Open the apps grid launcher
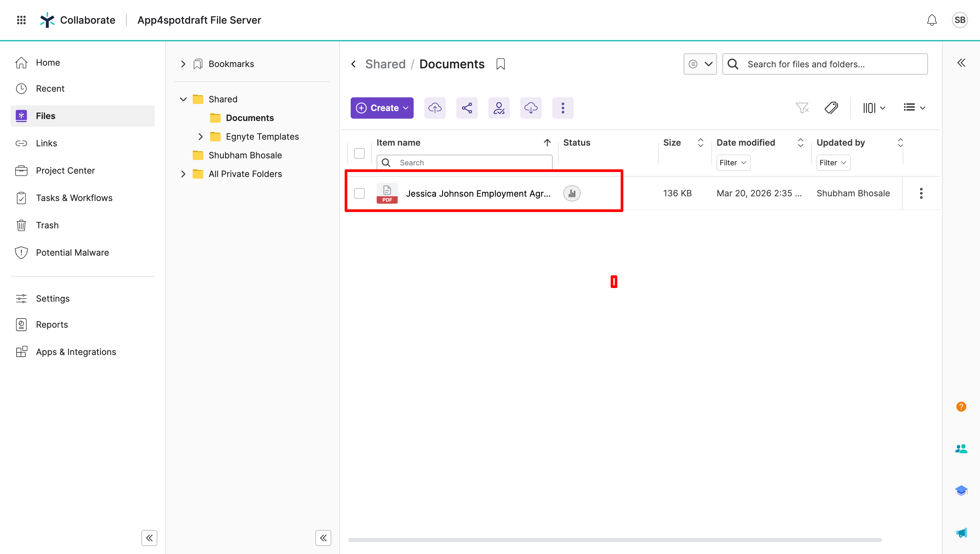Image resolution: width=980 pixels, height=554 pixels. click(x=21, y=20)
